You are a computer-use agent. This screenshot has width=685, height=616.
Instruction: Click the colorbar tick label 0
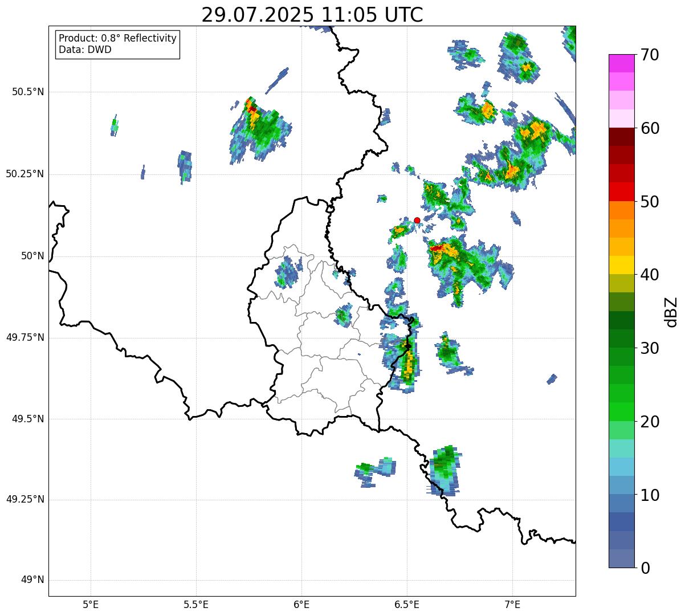click(x=645, y=568)
